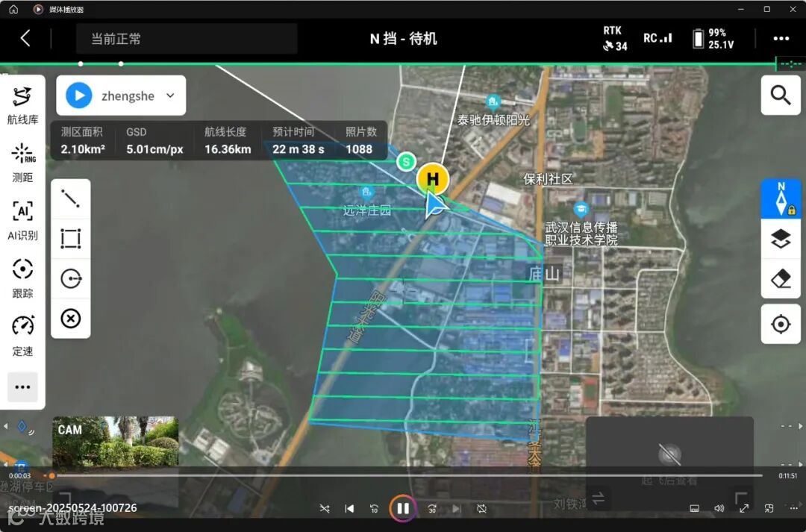Toggle shuffle in media player
Screen dimensions: 806x532
point(325,508)
